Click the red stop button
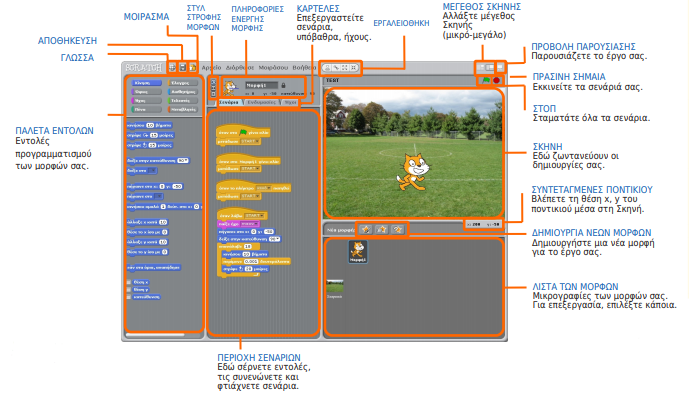Viewport: 689px width, 404px height. coord(497,80)
